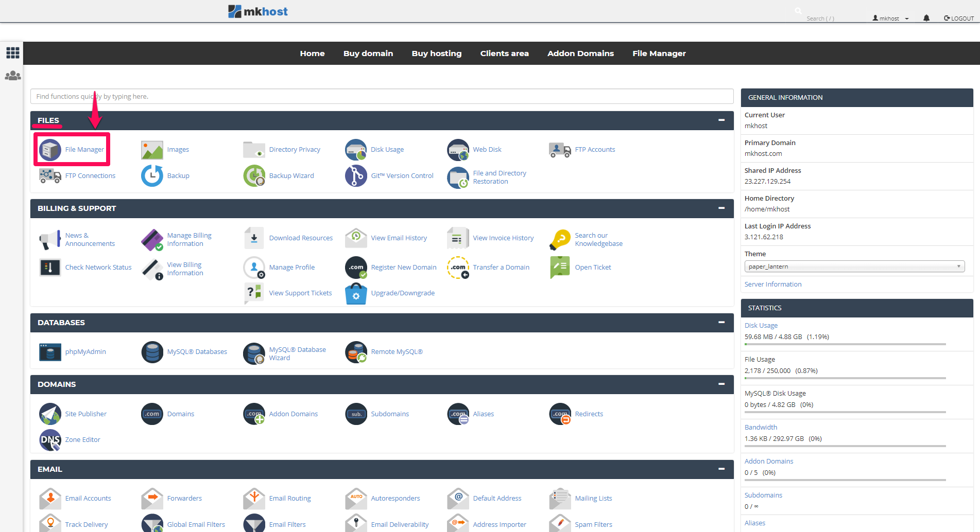Image resolution: width=980 pixels, height=532 pixels.
Task: Log out using the LOGOUT button
Action: tap(959, 19)
